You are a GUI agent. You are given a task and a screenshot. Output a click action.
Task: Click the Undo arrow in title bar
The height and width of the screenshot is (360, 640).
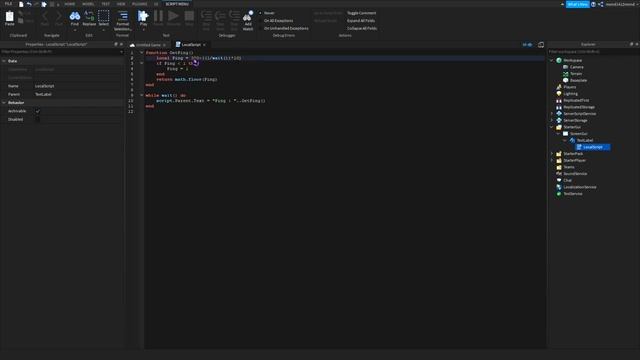point(29,4)
